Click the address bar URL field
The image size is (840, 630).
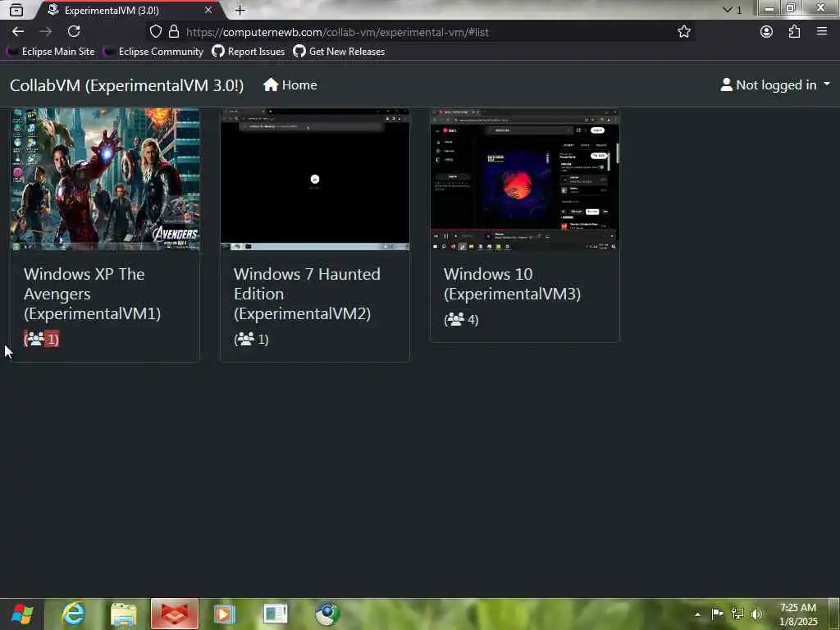421,32
